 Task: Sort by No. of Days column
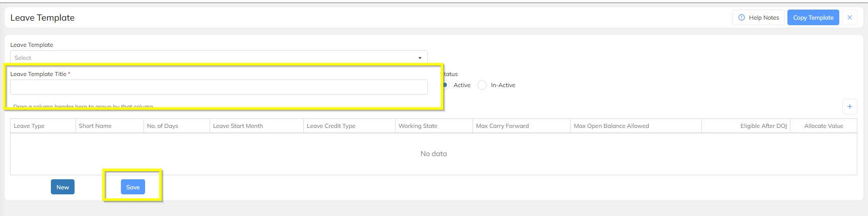pos(162,126)
